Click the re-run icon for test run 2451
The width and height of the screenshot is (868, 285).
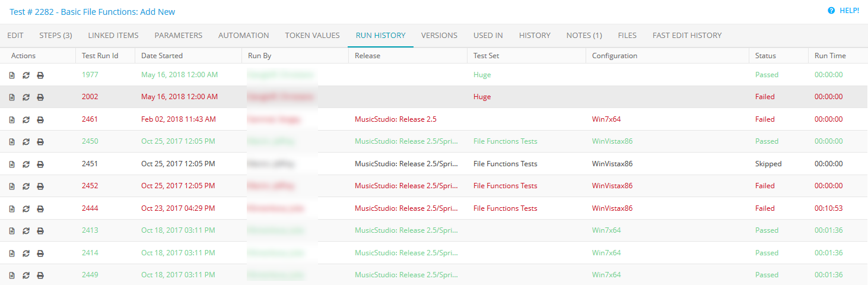coord(26,164)
